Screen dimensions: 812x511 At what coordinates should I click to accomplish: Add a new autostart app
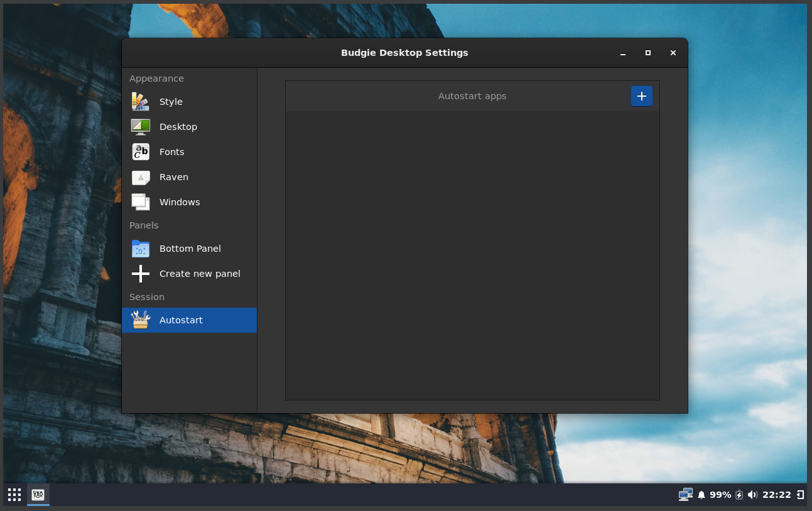pos(641,96)
